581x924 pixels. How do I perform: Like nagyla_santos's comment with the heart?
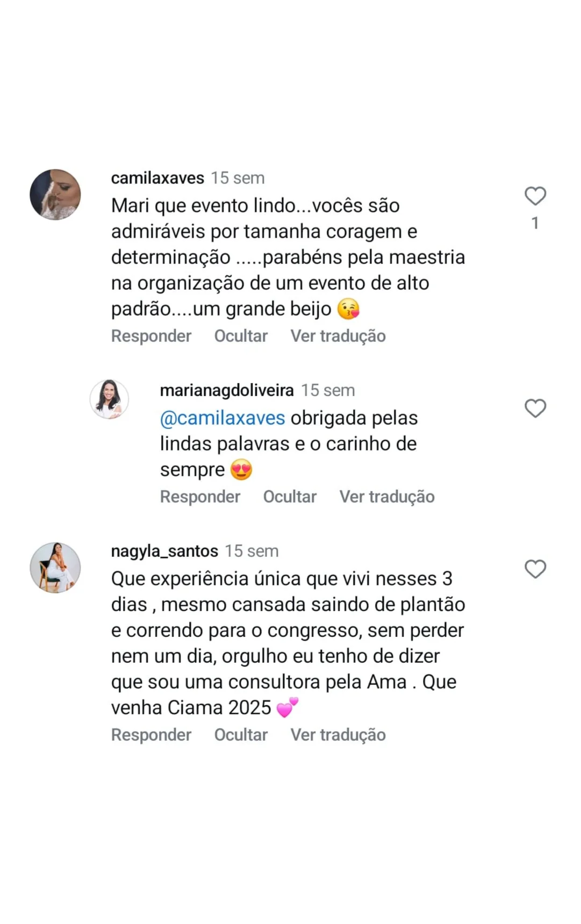tap(535, 569)
